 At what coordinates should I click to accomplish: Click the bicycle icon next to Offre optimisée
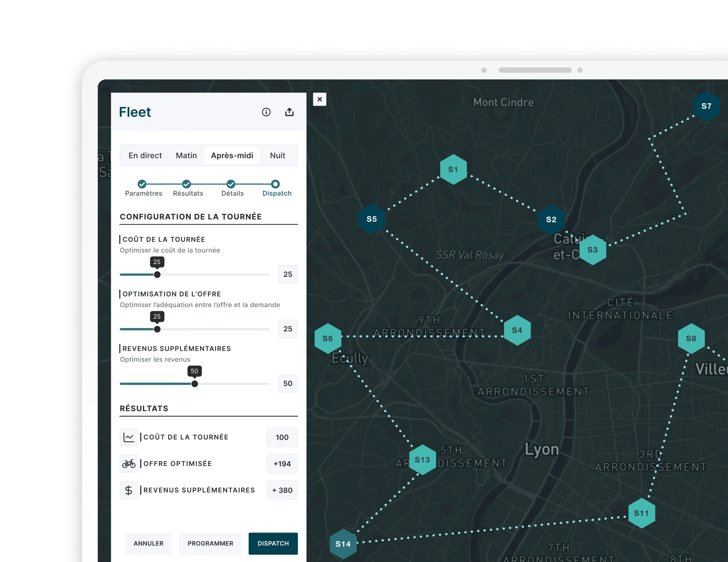pos(129,464)
